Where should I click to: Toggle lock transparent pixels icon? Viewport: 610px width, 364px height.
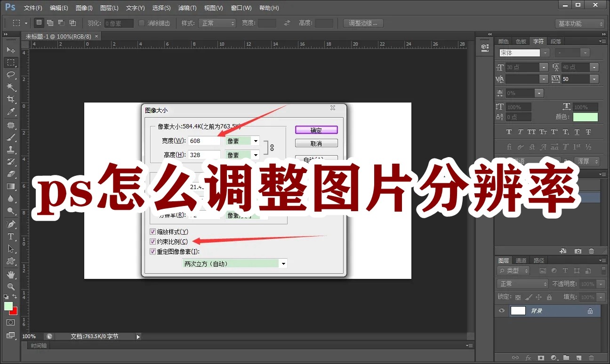[518, 297]
